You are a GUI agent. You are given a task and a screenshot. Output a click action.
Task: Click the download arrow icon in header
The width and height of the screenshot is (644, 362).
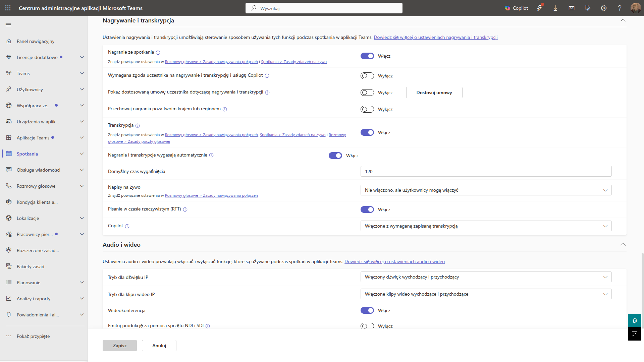click(x=555, y=8)
